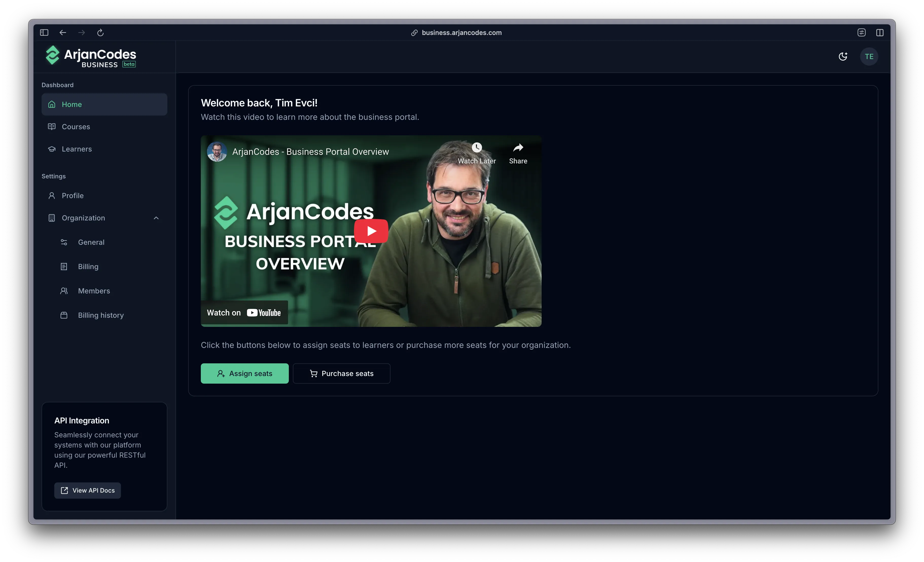
Task: Click the Billing document icon
Action: pyautogui.click(x=64, y=266)
